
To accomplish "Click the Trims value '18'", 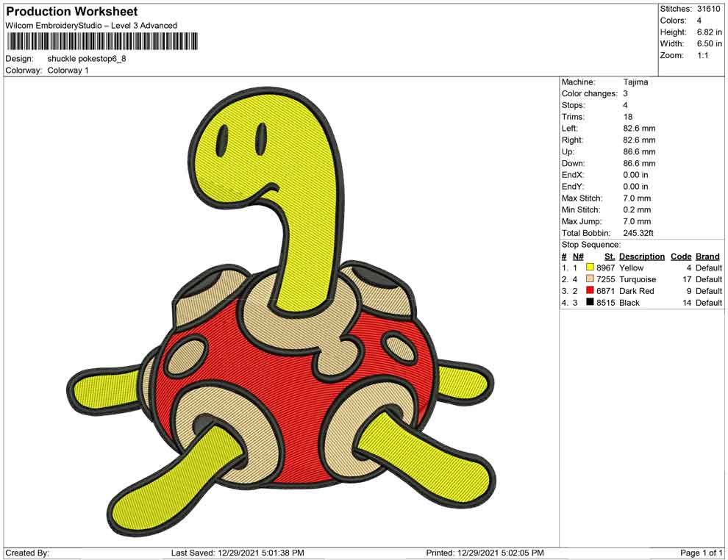I will tap(628, 117).
